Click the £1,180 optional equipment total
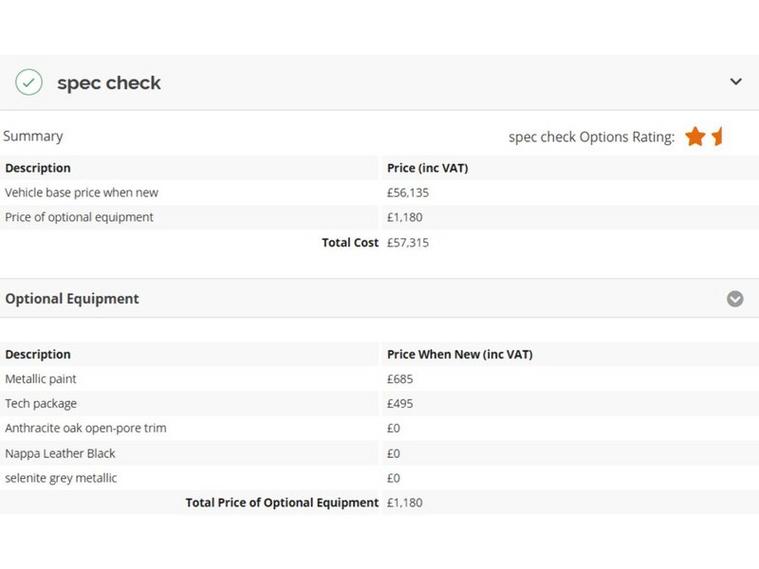 point(405,503)
